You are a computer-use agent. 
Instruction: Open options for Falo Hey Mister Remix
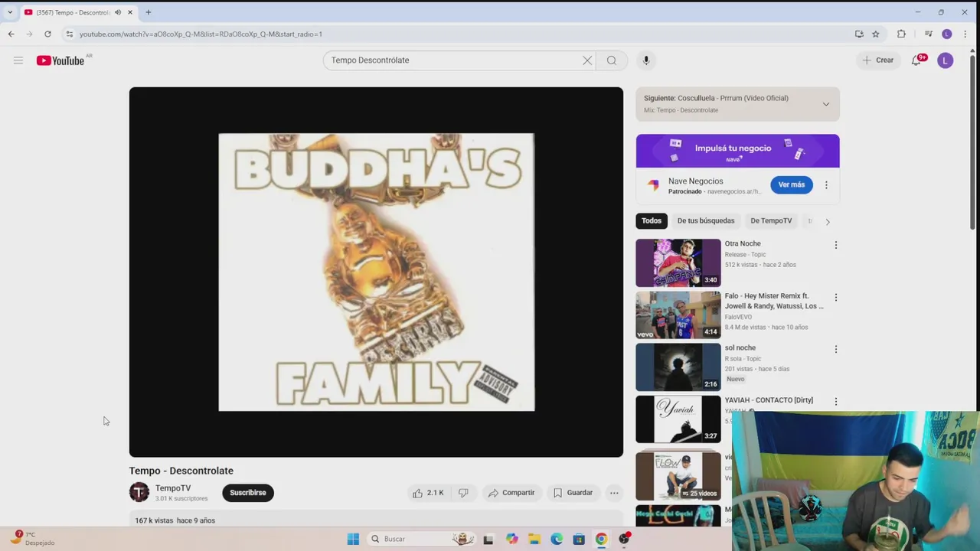836,297
